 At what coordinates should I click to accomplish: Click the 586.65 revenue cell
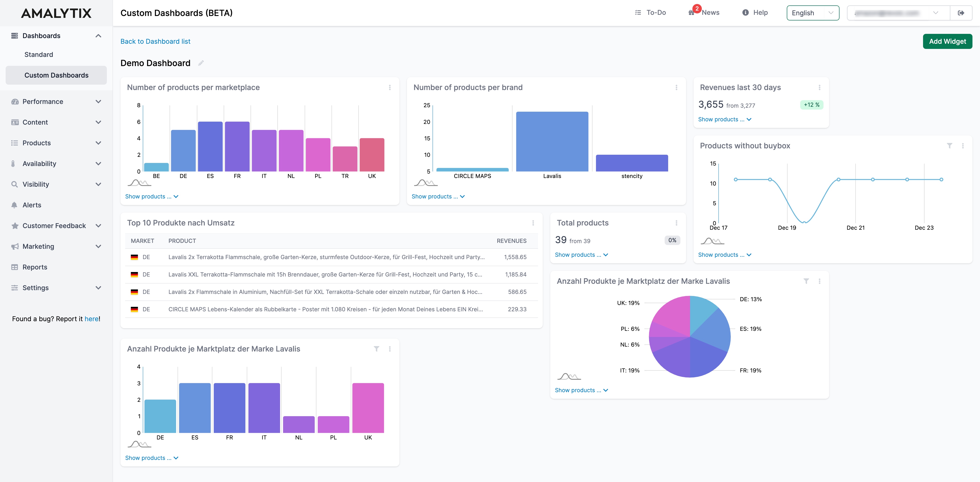point(517,292)
